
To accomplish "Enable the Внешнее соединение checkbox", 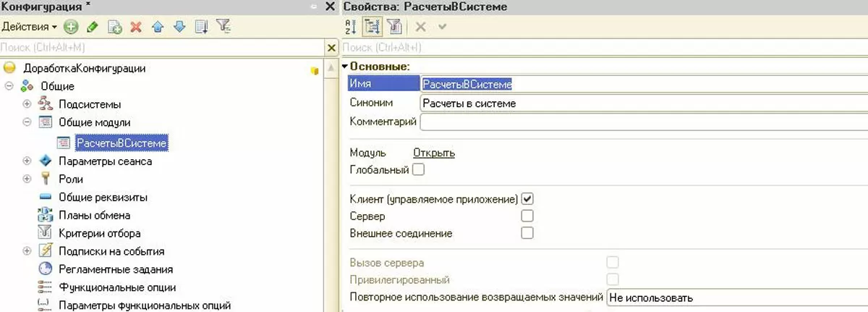I will pyautogui.click(x=527, y=233).
